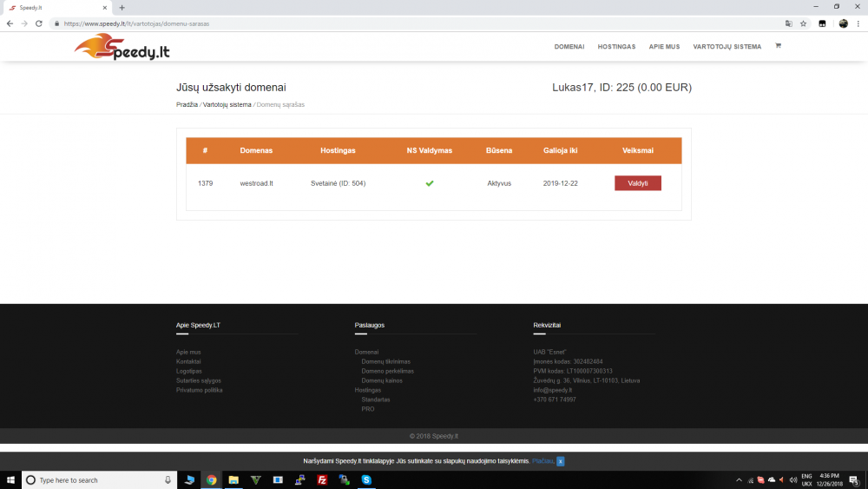The width and height of the screenshot is (868, 489).
Task: Reload the page
Action: [x=39, y=23]
